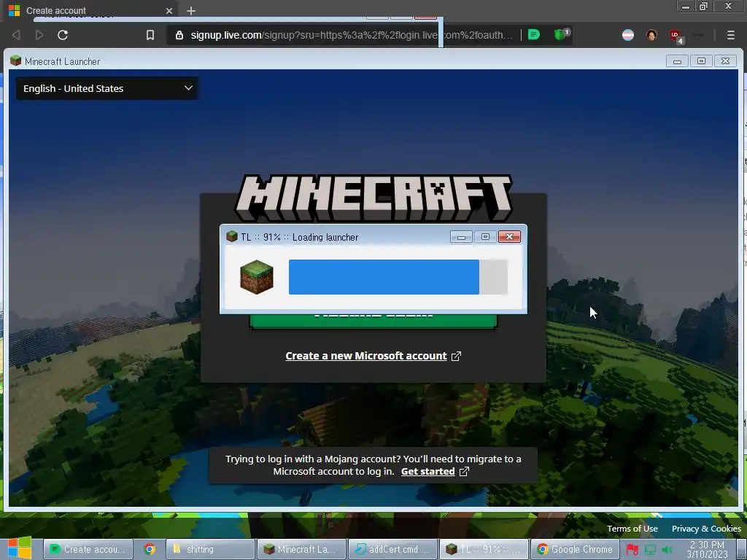
Task: Bookmark this page with bookmark icon
Action: [150, 35]
